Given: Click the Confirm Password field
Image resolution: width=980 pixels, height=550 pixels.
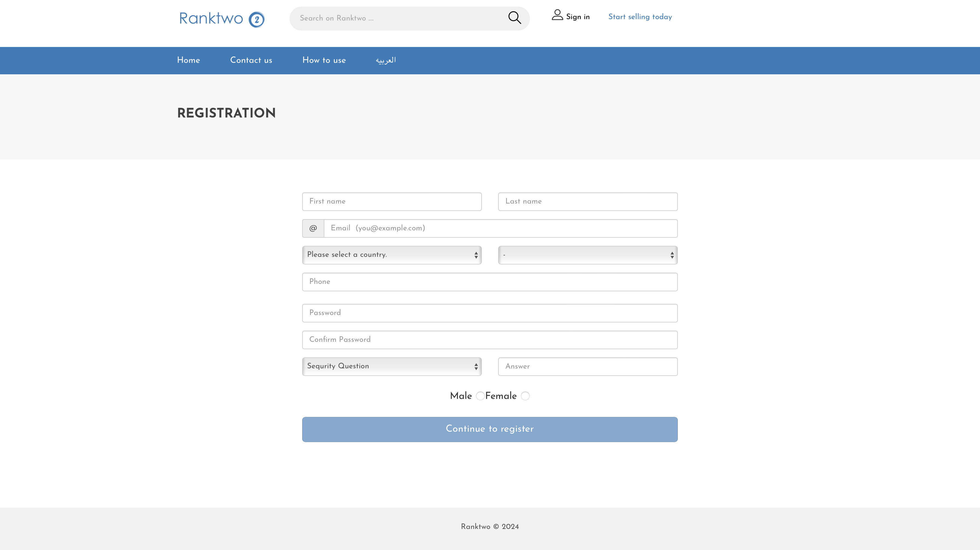Looking at the screenshot, I should [490, 340].
